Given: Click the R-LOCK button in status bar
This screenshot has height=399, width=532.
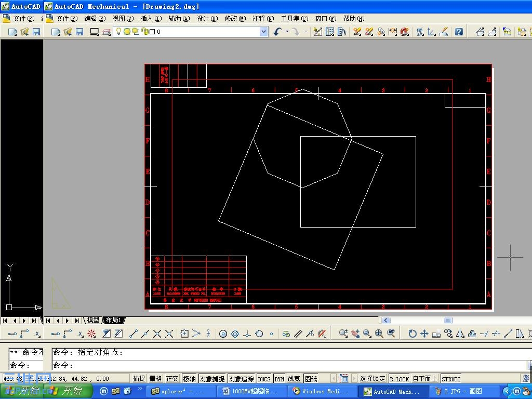Looking at the screenshot, I should (x=398, y=378).
